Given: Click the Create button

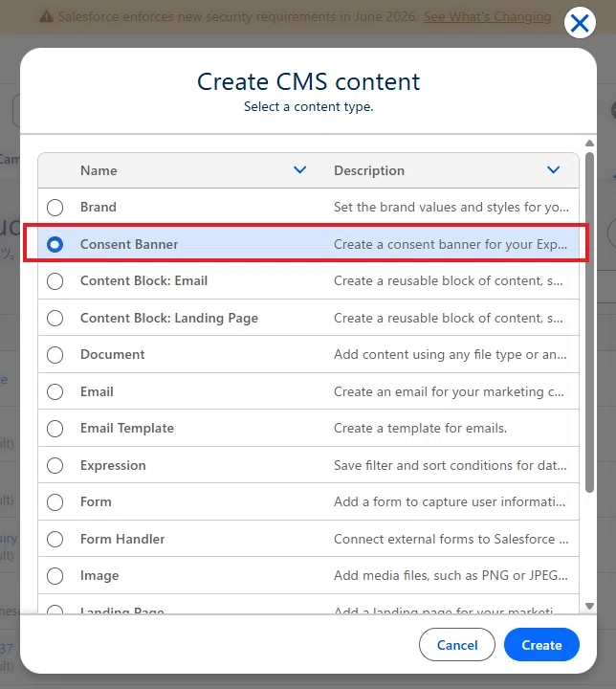Looking at the screenshot, I should point(541,645).
